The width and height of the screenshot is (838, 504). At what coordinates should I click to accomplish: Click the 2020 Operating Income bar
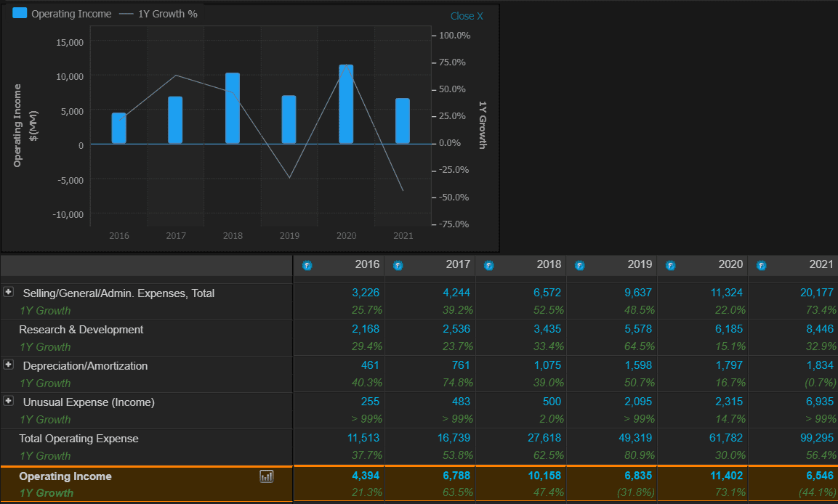[x=346, y=104]
